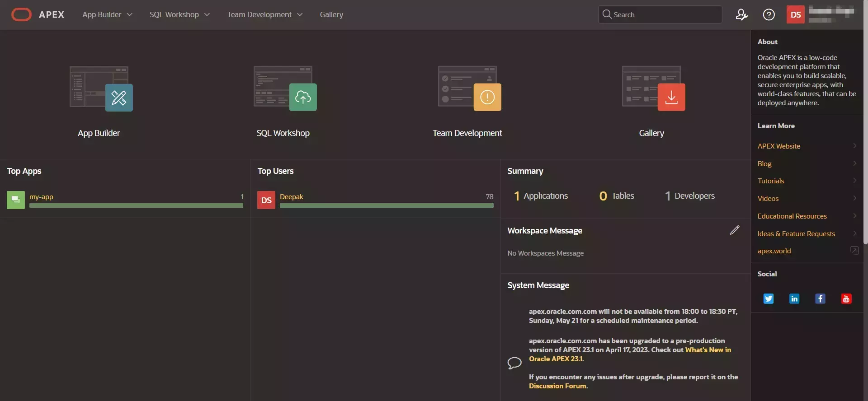This screenshot has height=401, width=868.
Task: Focus the Search input field
Action: [x=665, y=15]
